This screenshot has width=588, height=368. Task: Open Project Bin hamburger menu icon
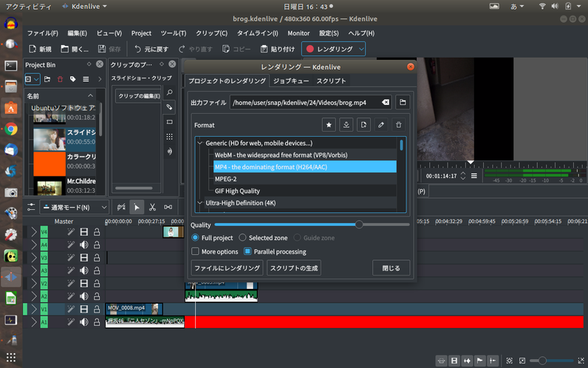point(86,79)
